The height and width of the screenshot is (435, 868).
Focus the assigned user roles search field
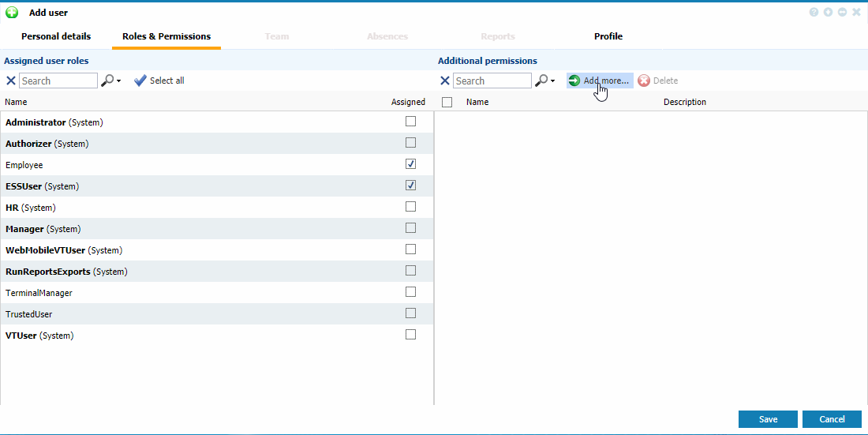(x=58, y=81)
